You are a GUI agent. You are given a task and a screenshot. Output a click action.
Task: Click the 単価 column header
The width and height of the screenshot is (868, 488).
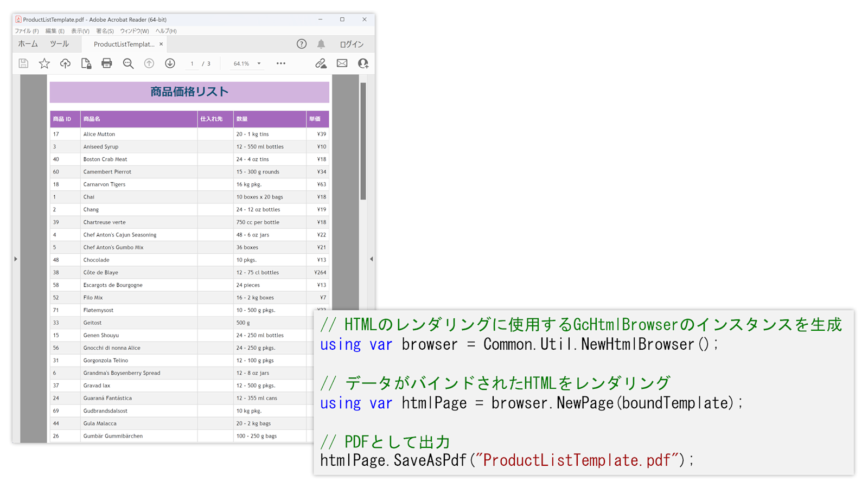(x=318, y=119)
